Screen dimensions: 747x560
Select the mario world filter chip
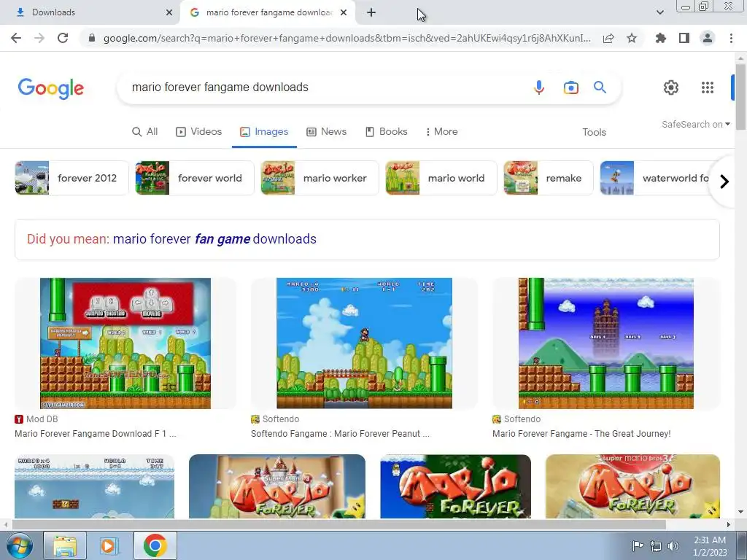[441, 178]
